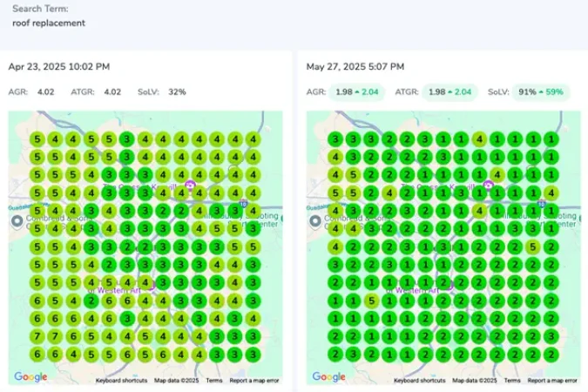Open the Terms link on the May map
The height and width of the screenshot is (392, 588).
[x=512, y=381]
